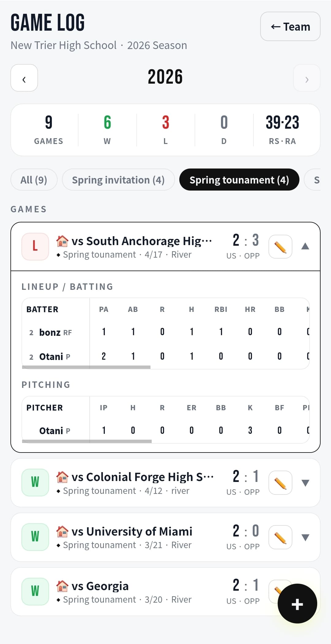
Task: Click pencil icon for Colonial Forge game
Action: [280, 483]
